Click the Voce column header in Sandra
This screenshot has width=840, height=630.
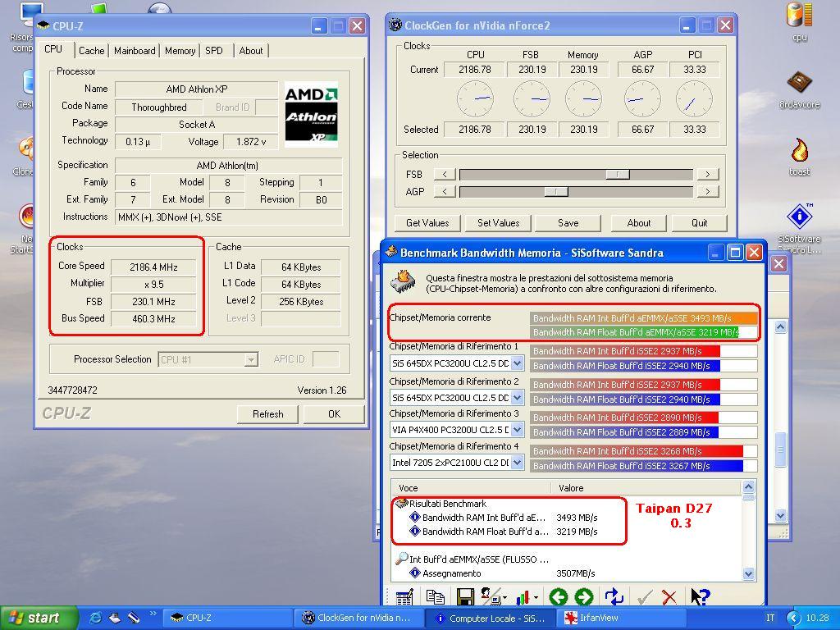click(471, 488)
